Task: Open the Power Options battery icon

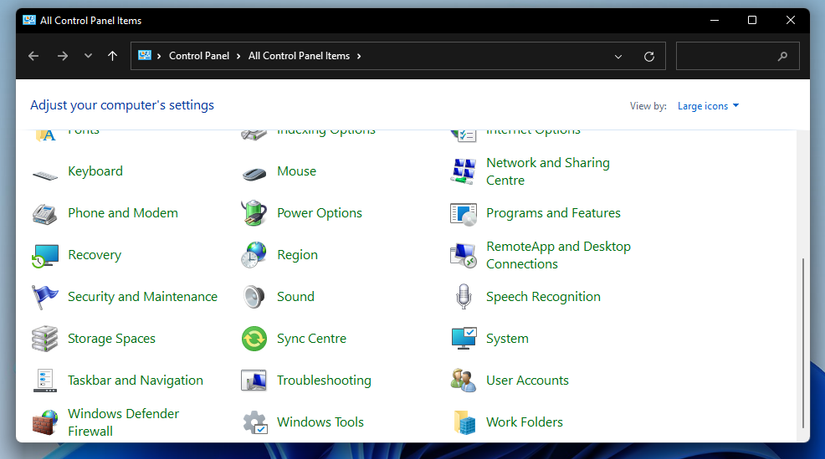Action: click(254, 213)
